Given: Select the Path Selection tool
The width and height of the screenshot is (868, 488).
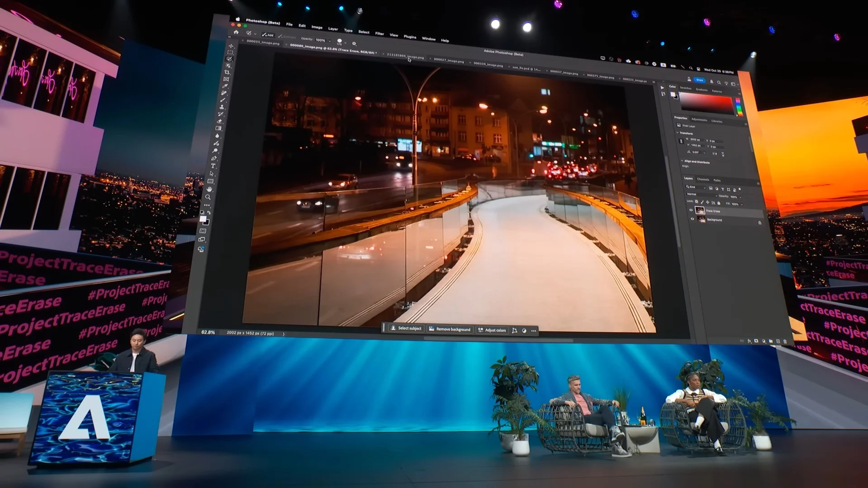Looking at the screenshot, I should tap(212, 174).
